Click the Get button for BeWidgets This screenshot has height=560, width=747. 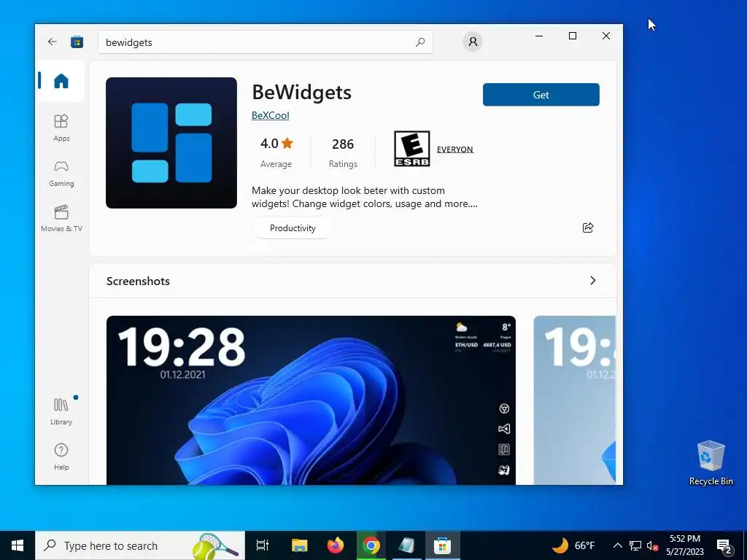point(541,95)
